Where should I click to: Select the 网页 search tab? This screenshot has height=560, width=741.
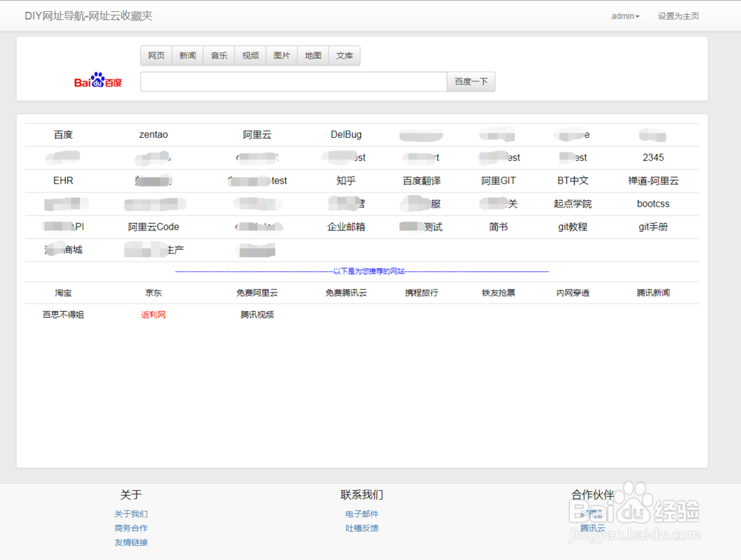[156, 56]
